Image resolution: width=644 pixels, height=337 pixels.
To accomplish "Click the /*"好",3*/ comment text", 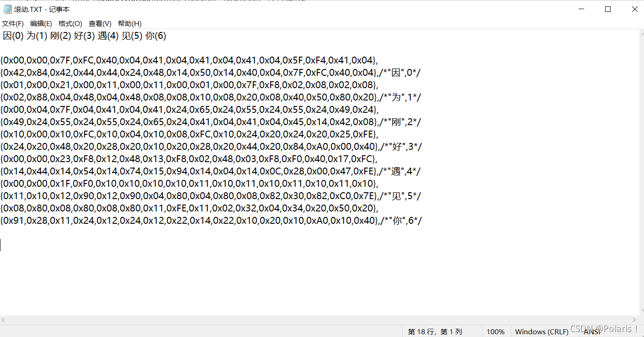I will coord(401,147).
